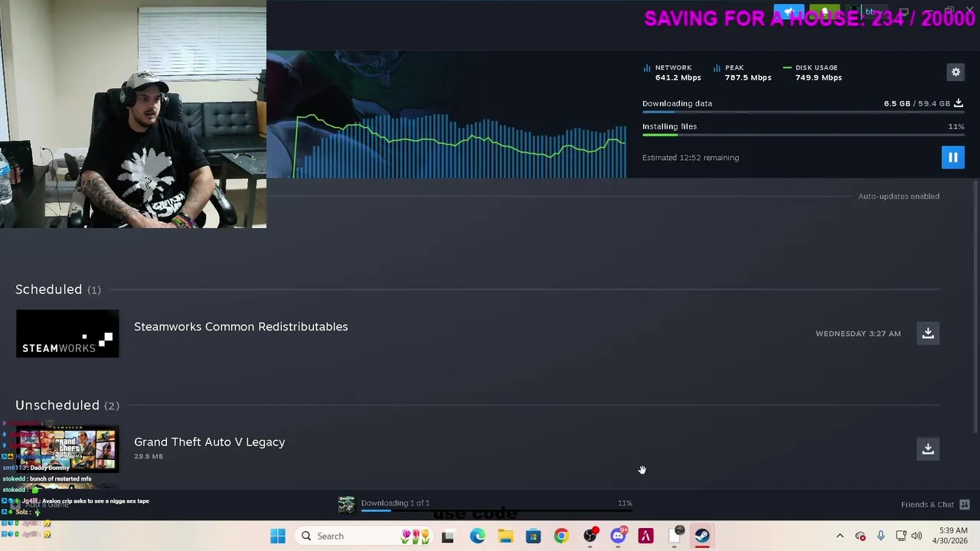Open OBS Studio from taskbar
The width and height of the screenshot is (980, 551).
point(590,536)
